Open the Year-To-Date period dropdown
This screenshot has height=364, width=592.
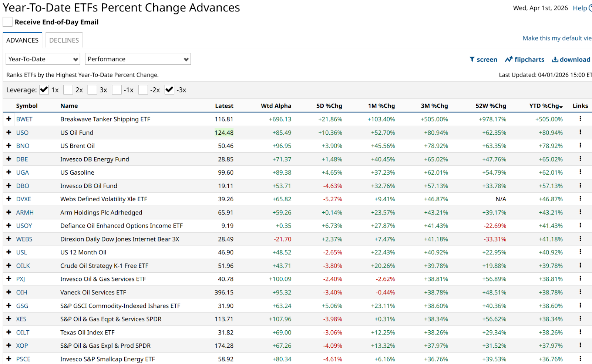click(x=43, y=59)
